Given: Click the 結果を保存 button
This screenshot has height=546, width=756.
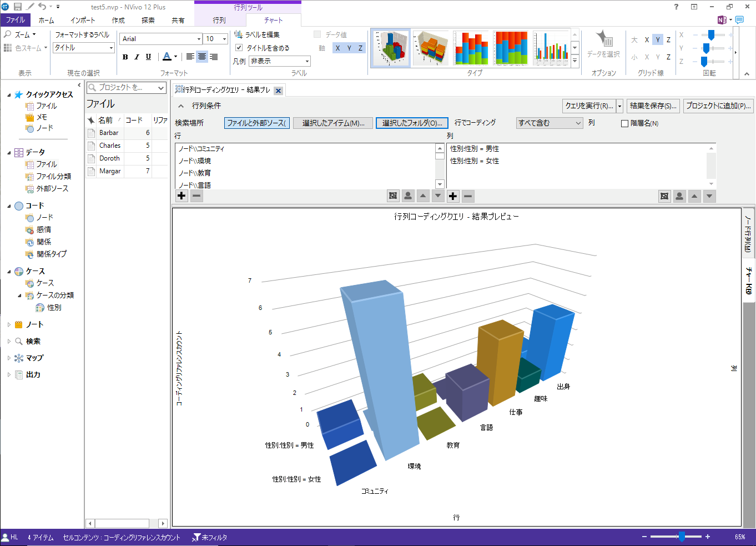Looking at the screenshot, I should (653, 106).
